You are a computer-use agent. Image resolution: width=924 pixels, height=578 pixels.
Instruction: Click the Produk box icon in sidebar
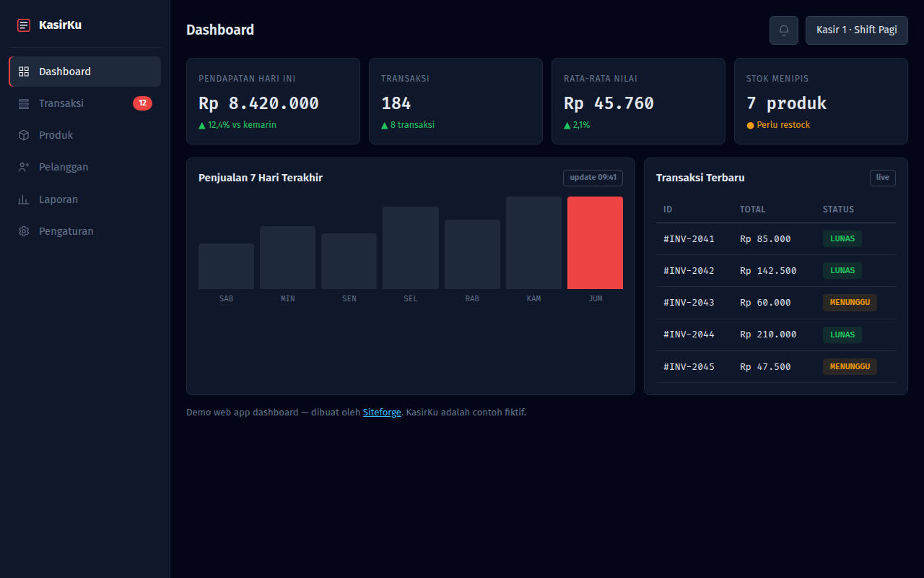point(24,135)
